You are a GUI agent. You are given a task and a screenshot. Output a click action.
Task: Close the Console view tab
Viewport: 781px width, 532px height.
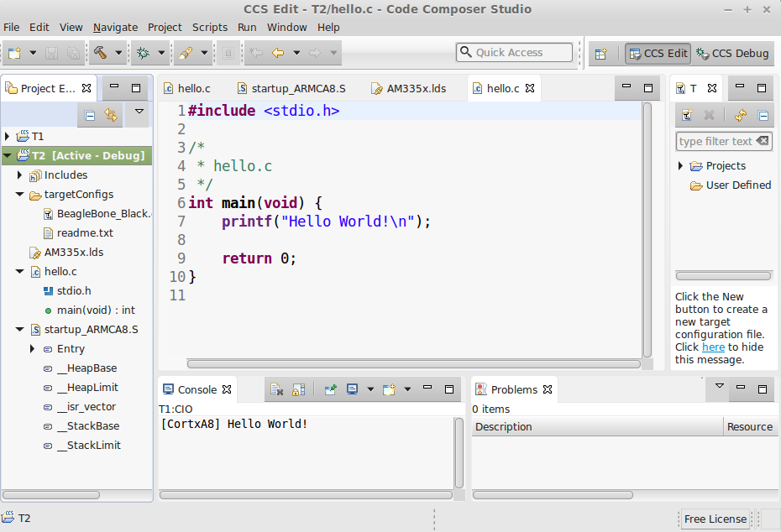click(227, 389)
